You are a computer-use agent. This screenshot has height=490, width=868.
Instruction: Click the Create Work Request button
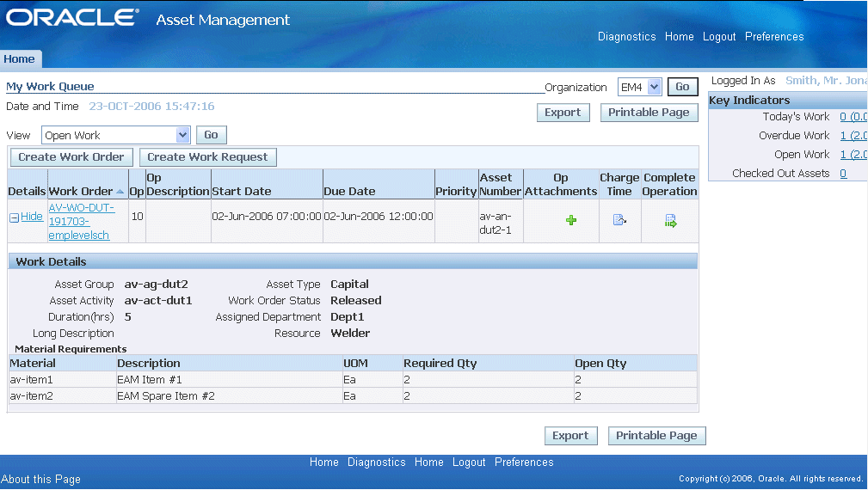(x=207, y=157)
